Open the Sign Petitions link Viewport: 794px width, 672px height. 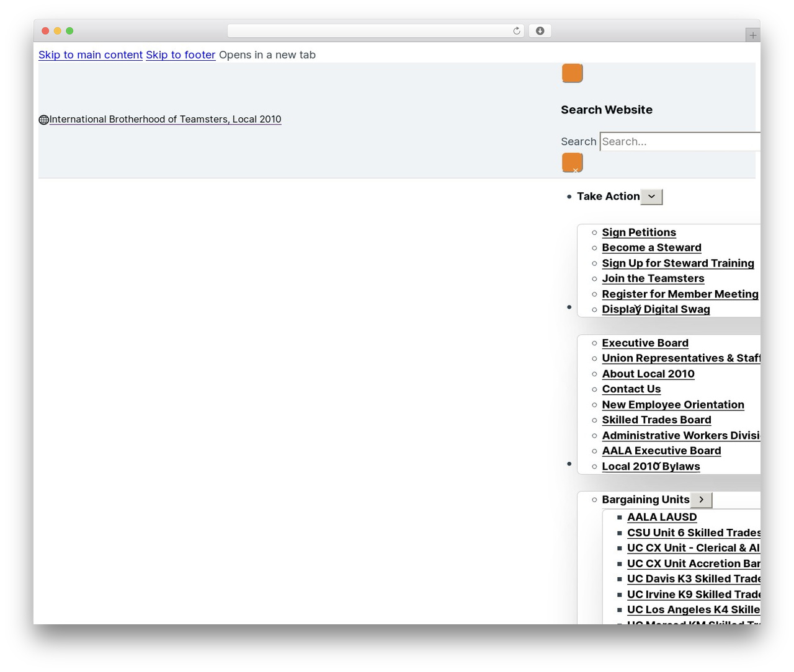pyautogui.click(x=639, y=232)
